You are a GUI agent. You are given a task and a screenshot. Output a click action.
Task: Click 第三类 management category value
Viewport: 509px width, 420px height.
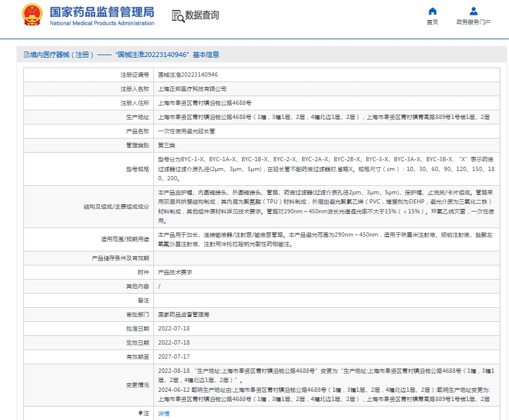(x=167, y=145)
